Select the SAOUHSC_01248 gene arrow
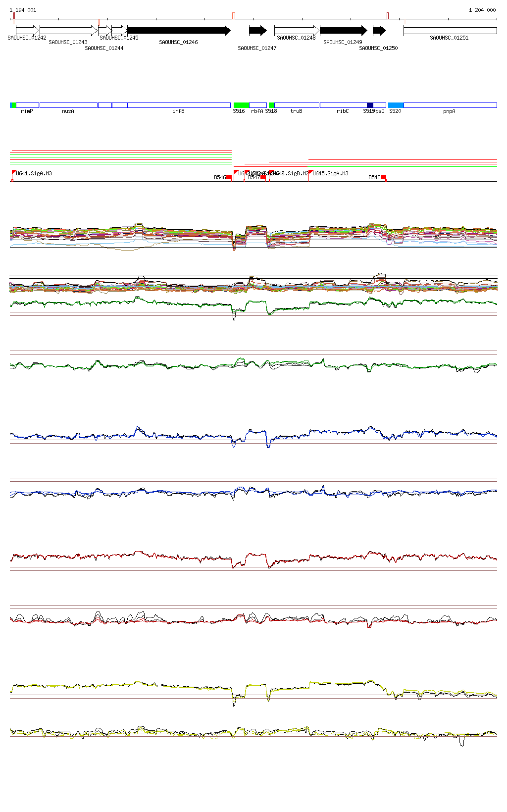Viewport: 507px width, 812px height. (297, 31)
